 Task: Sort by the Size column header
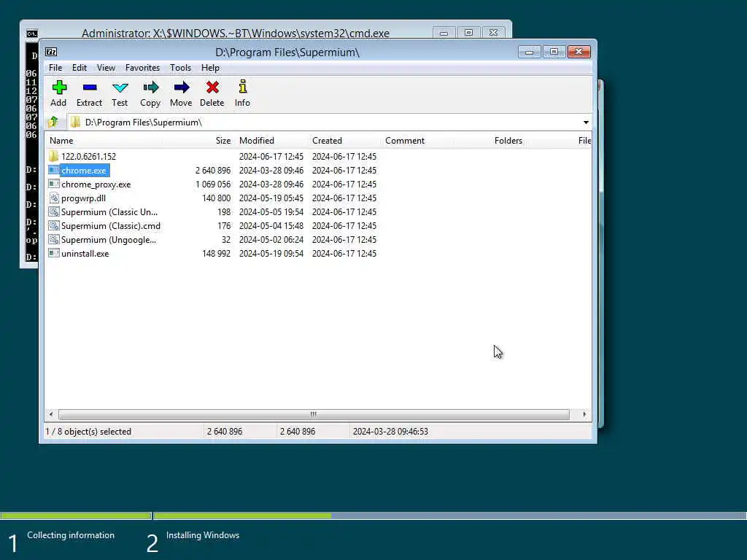pos(198,141)
